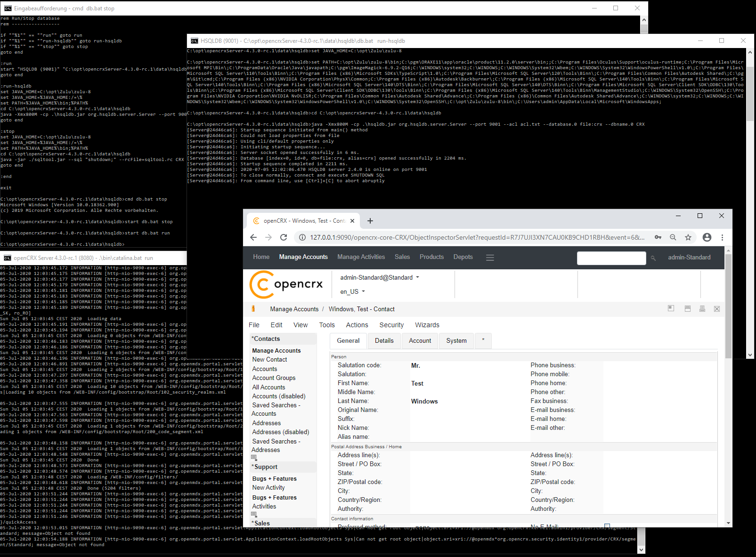Open the Security menu
This screenshot has width=756, height=557.
point(391,325)
